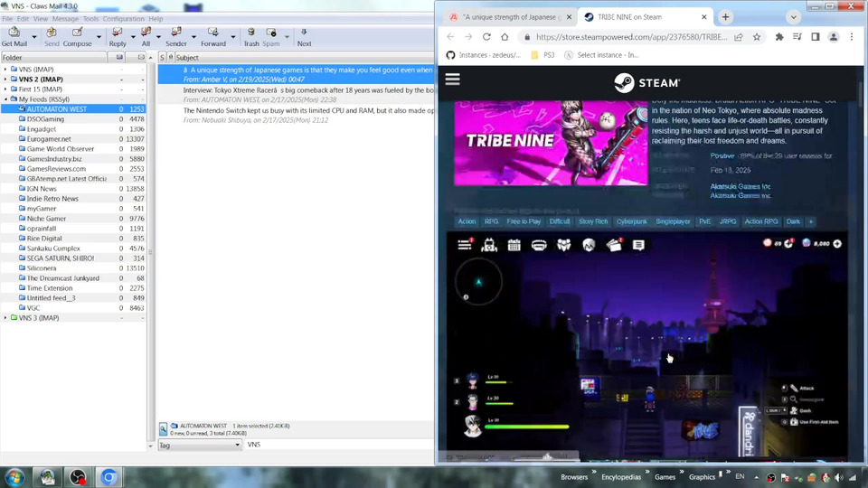
Task: Reload the Steam page in browser
Action: click(486, 37)
